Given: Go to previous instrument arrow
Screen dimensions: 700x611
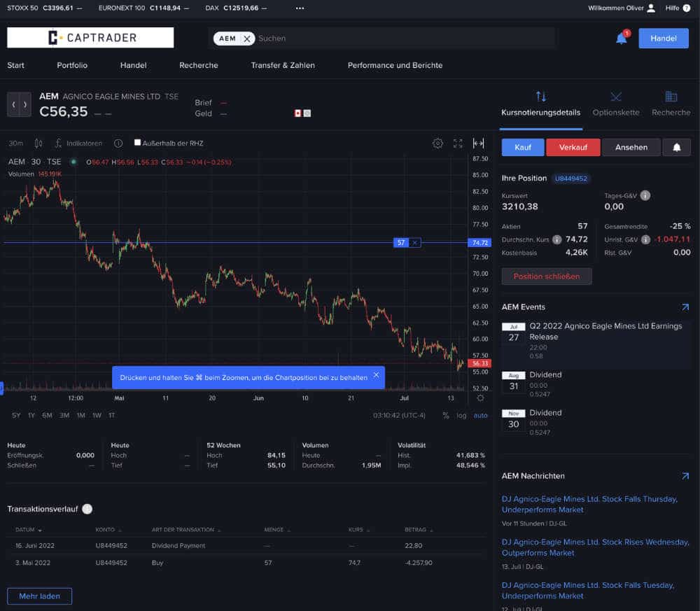Looking at the screenshot, I should click(x=13, y=104).
